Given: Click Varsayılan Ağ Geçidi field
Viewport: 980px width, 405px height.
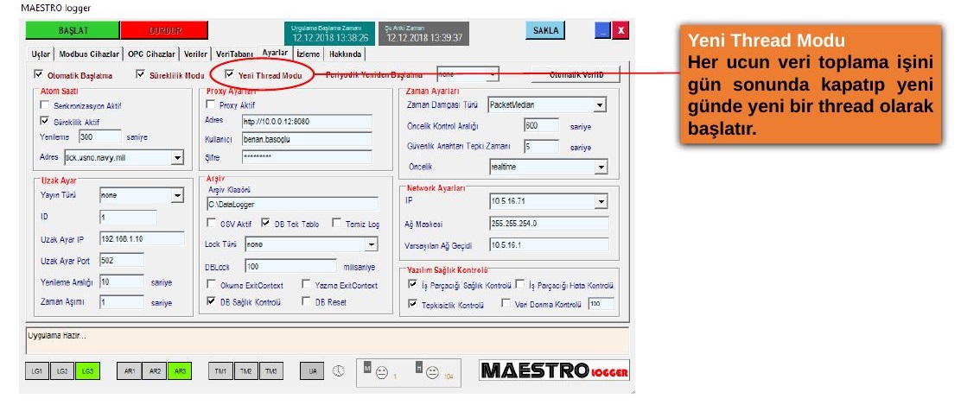Looking at the screenshot, I should tap(549, 245).
